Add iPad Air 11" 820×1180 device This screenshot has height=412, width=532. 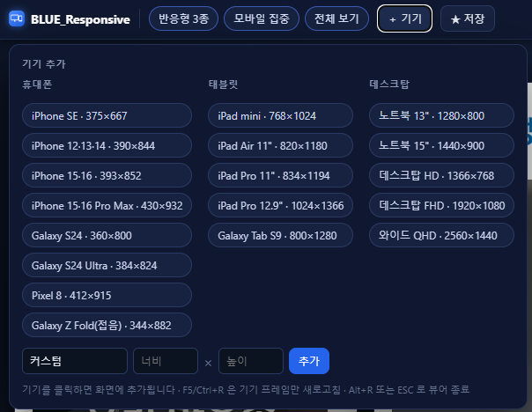pyautogui.click(x=280, y=145)
